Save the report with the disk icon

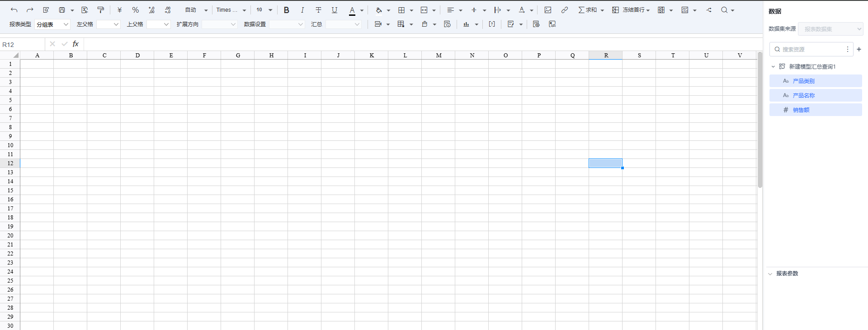pos(62,10)
